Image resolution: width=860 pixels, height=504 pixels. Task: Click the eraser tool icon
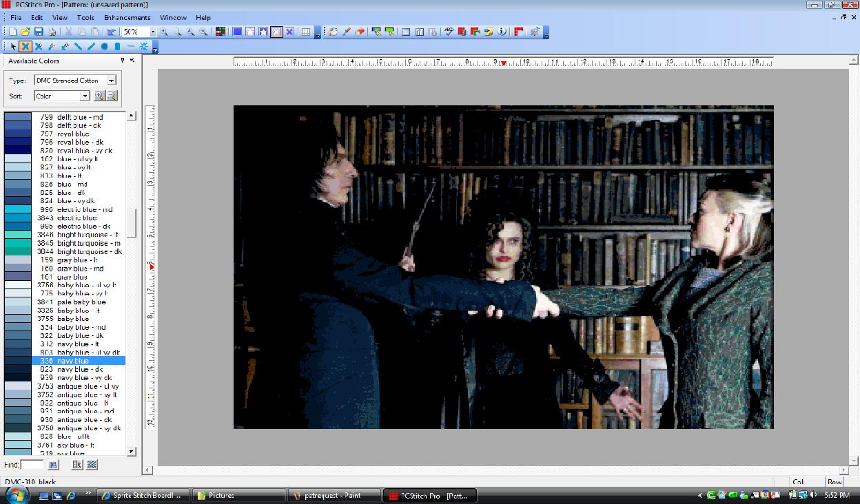(x=359, y=32)
